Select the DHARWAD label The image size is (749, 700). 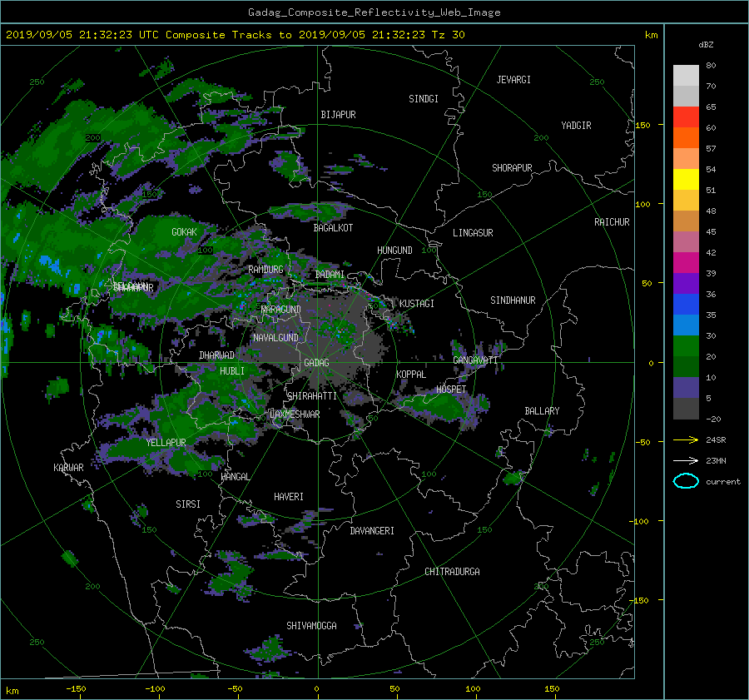pos(217,355)
